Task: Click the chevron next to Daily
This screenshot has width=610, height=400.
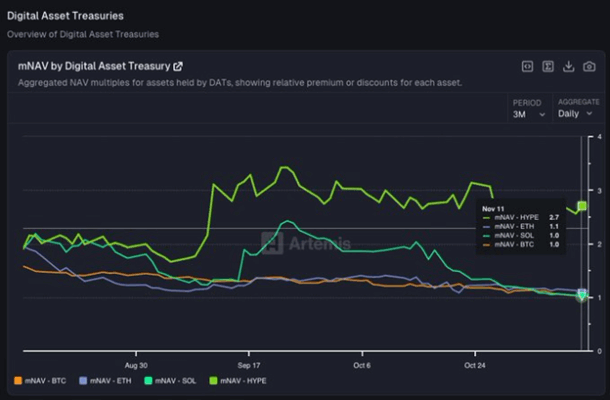Action: click(x=591, y=115)
